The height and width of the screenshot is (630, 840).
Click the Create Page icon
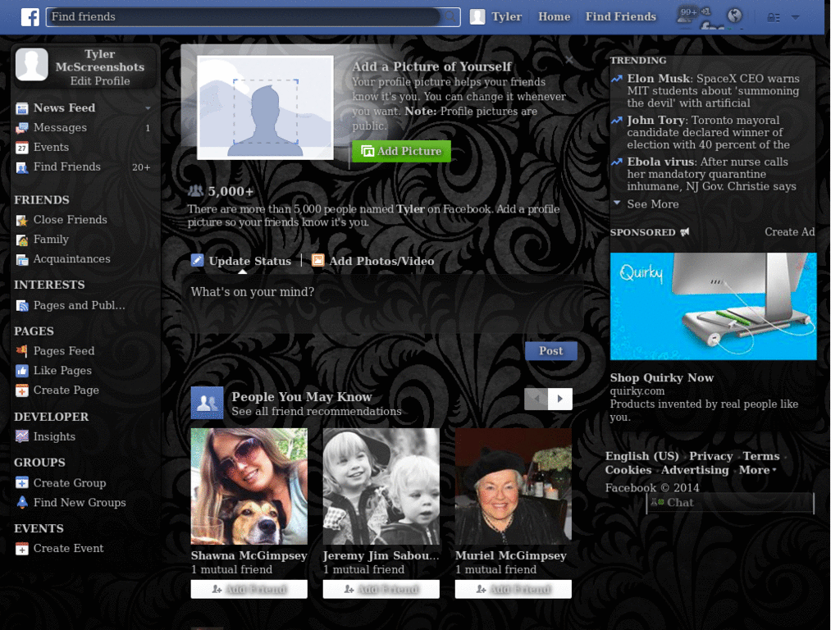point(22,390)
